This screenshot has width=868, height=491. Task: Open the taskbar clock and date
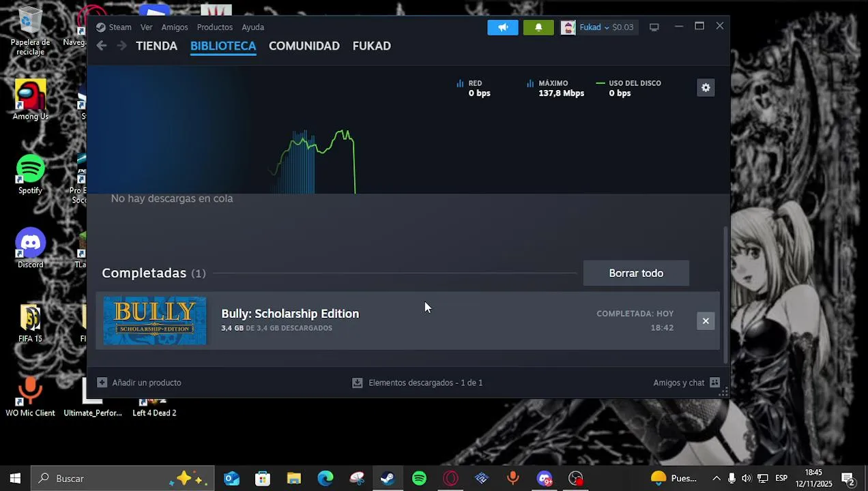pos(813,479)
